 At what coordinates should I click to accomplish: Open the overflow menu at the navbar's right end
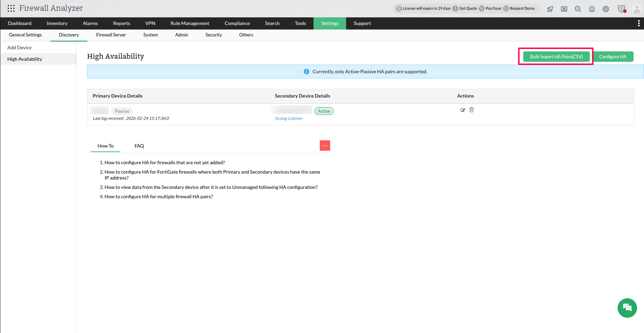638,23
